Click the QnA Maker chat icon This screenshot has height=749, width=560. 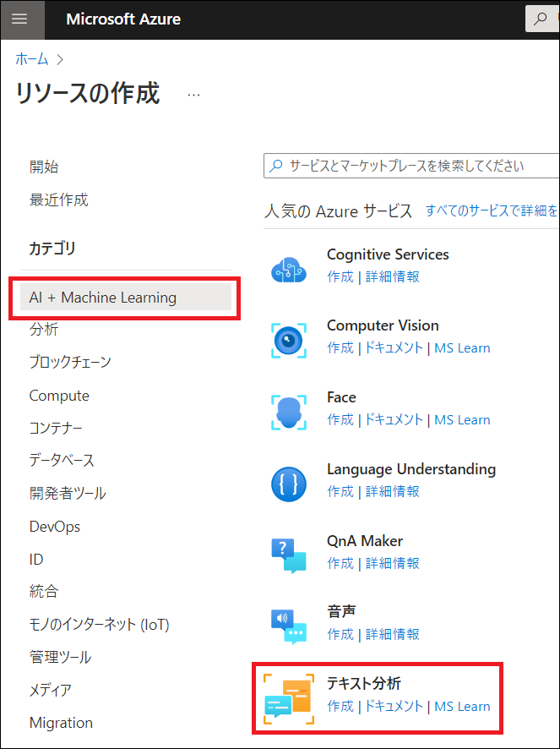pyautogui.click(x=288, y=556)
